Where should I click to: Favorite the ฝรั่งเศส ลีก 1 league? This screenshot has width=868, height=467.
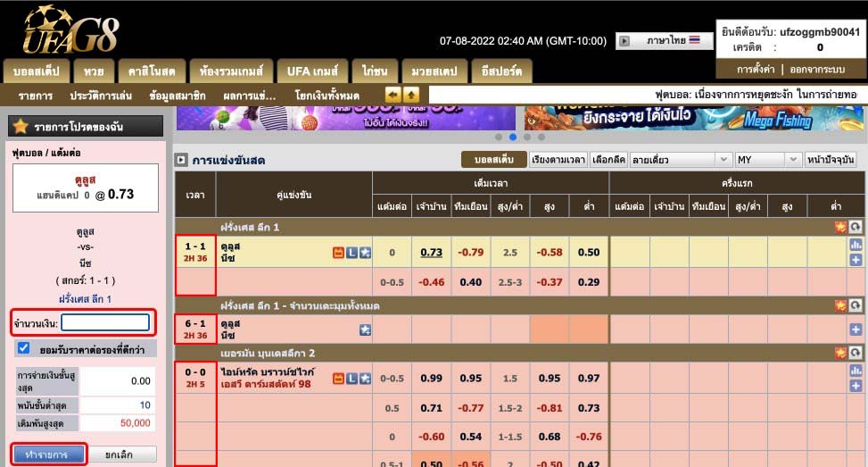pos(841,227)
